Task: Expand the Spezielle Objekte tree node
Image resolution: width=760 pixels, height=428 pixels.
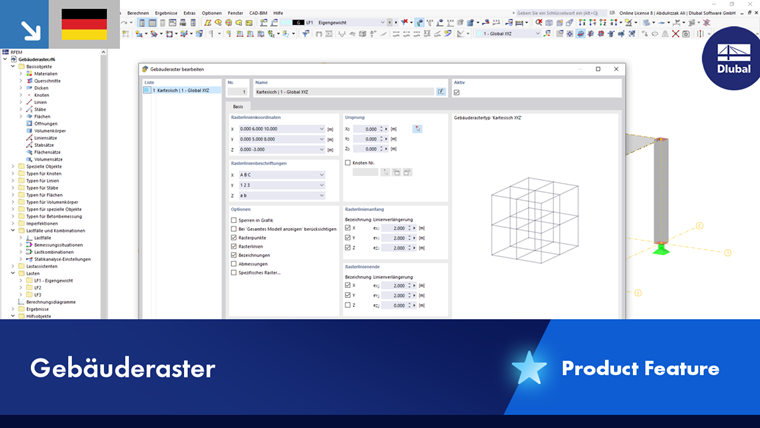Action: 13,166
